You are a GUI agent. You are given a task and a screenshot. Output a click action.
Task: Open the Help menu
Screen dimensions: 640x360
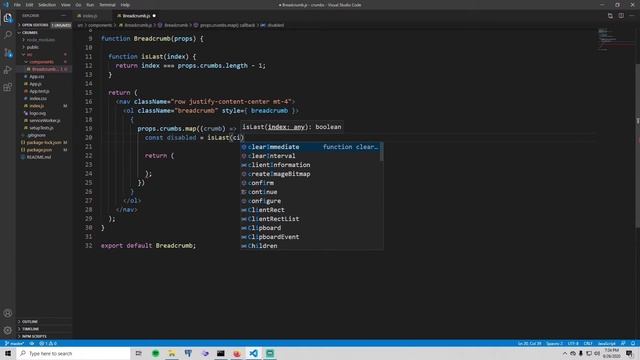[125, 5]
